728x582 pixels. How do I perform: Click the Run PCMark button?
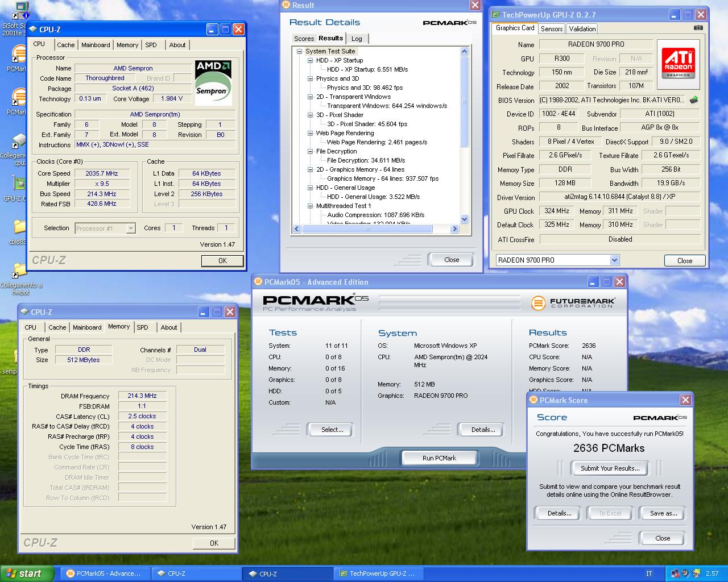pyautogui.click(x=439, y=458)
